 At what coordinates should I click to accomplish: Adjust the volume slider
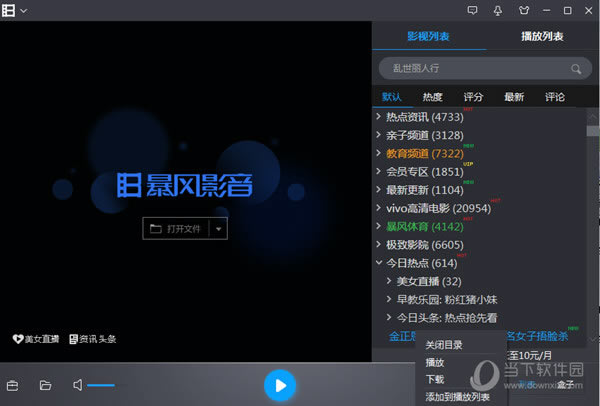[x=101, y=385]
